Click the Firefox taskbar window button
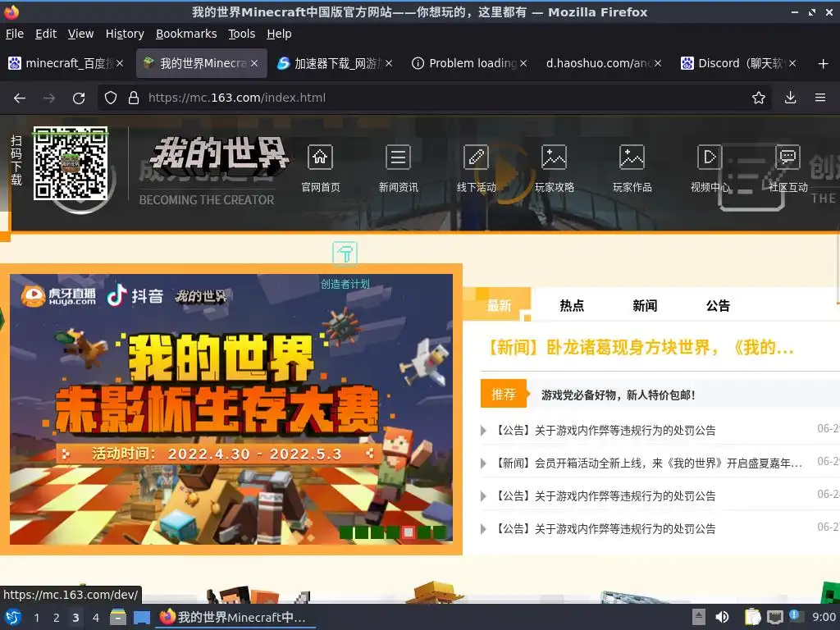Screen dimensions: 840x630 (235, 617)
